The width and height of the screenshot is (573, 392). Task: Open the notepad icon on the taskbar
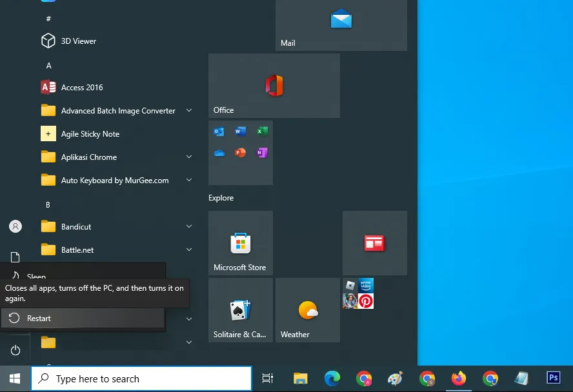(521, 378)
